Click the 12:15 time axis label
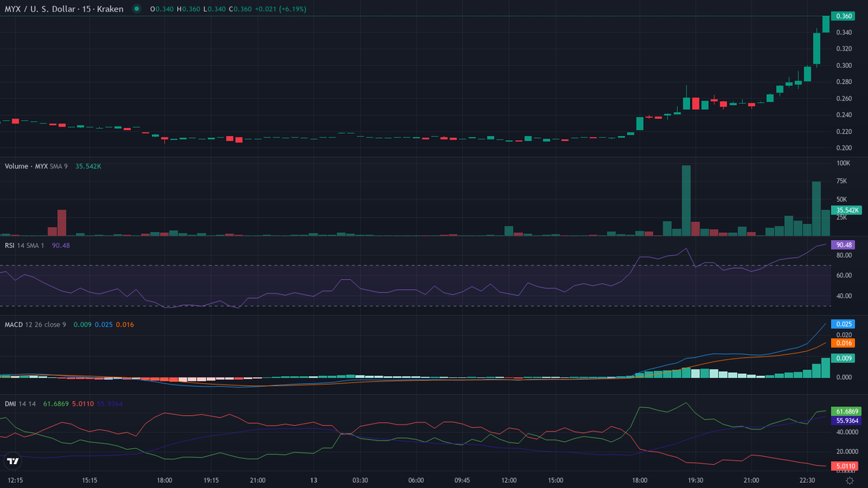 tap(14, 480)
